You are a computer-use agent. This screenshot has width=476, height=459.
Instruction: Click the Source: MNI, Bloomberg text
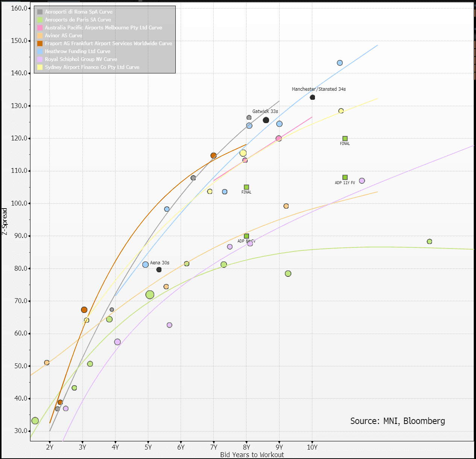[397, 421]
